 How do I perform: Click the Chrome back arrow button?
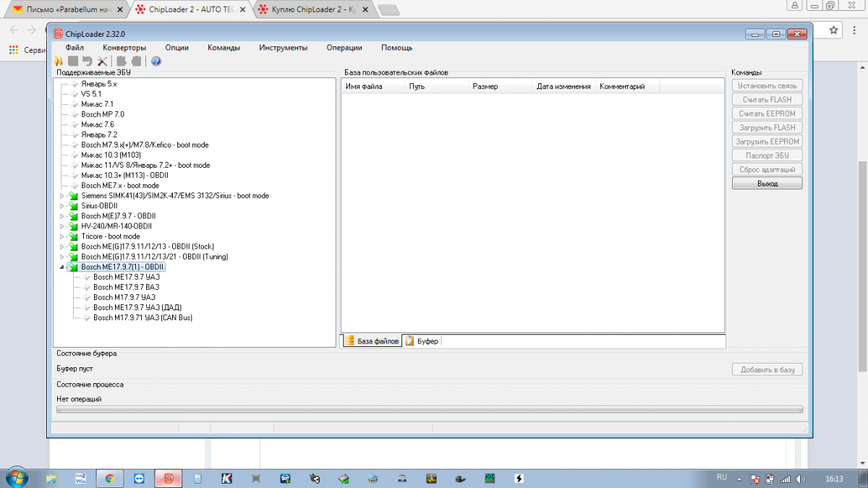click(12, 30)
